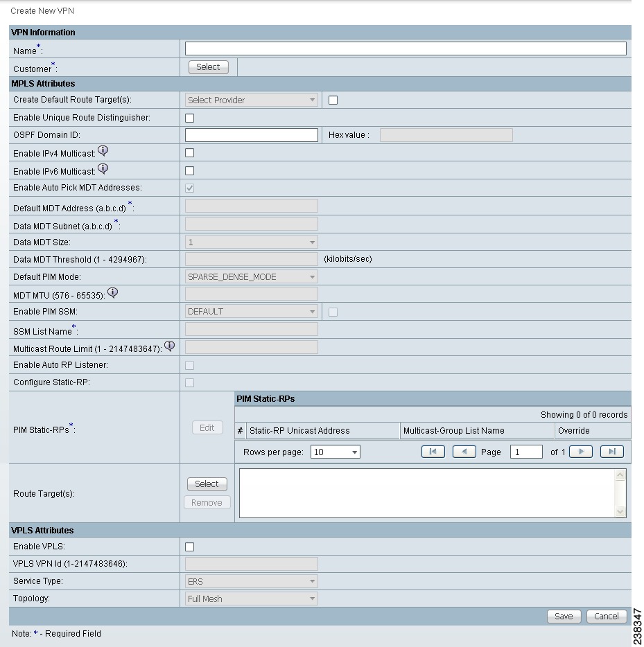
Task: Save the new VPN
Action: coord(564,617)
